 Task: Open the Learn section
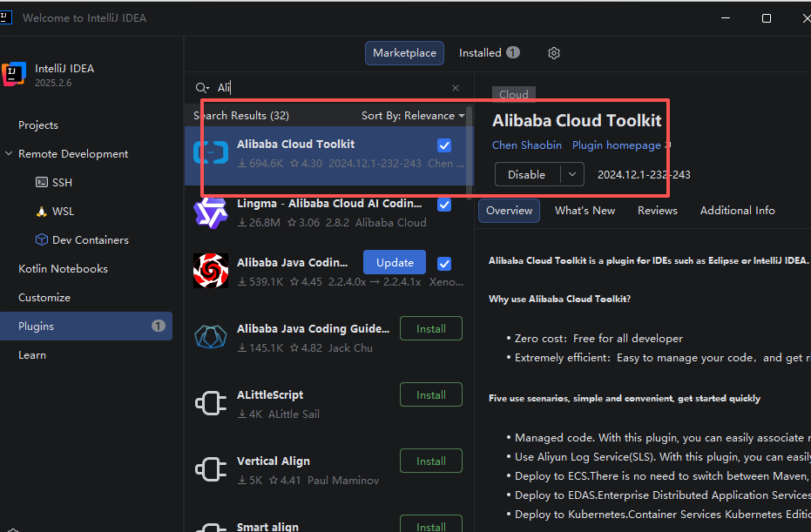pyautogui.click(x=32, y=355)
